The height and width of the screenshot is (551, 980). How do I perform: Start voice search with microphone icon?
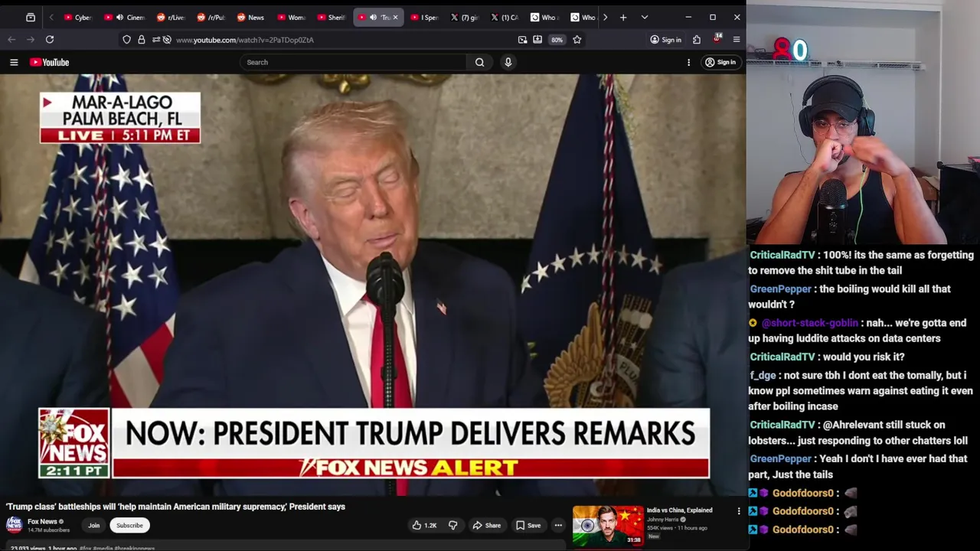pyautogui.click(x=508, y=62)
